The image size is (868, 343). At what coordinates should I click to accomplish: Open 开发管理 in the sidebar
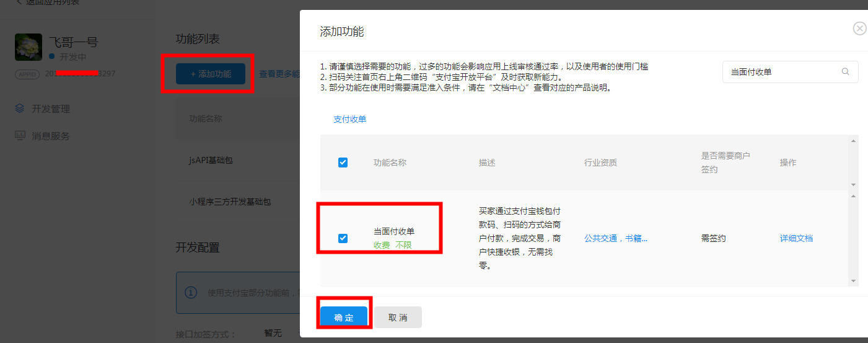(51, 109)
